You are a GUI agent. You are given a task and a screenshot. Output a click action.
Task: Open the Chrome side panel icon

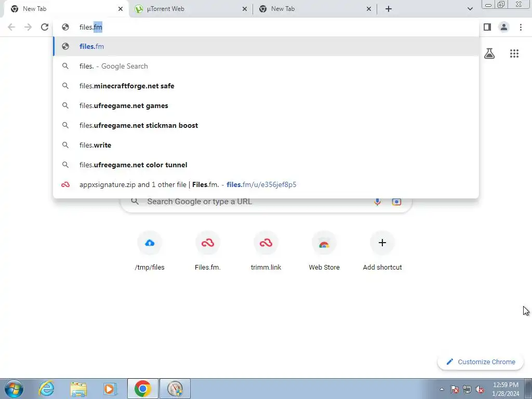point(487,27)
